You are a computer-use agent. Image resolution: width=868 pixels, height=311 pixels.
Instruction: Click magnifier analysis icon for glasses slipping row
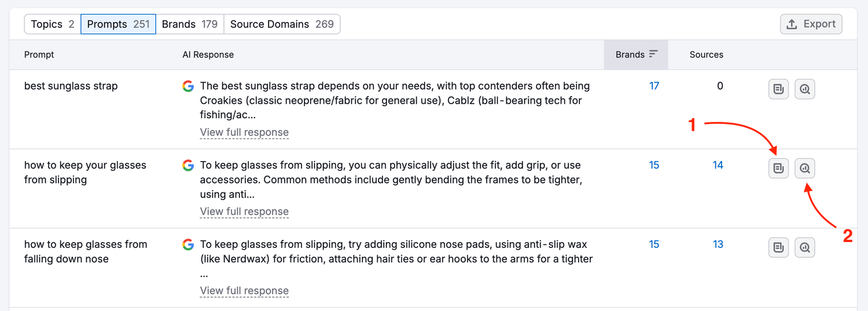[804, 169]
